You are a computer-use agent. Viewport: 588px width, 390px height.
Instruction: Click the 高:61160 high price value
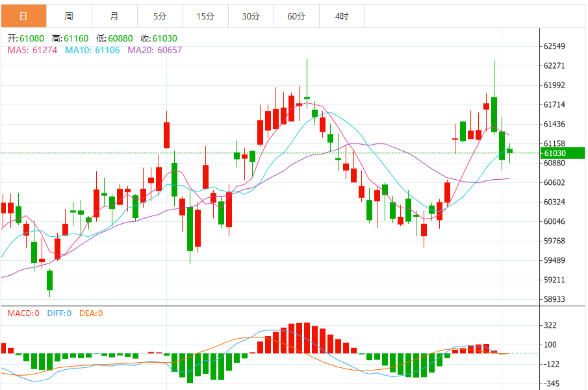(70, 38)
